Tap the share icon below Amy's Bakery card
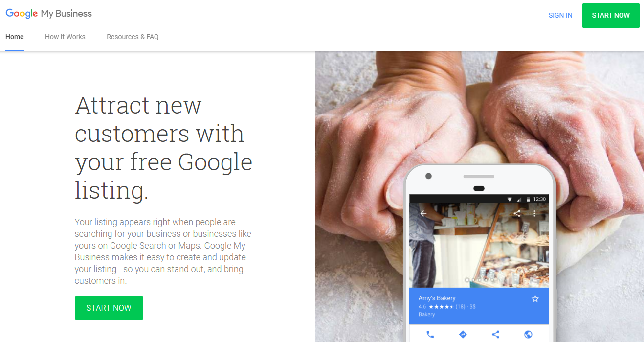The width and height of the screenshot is (644, 342). tap(495, 335)
